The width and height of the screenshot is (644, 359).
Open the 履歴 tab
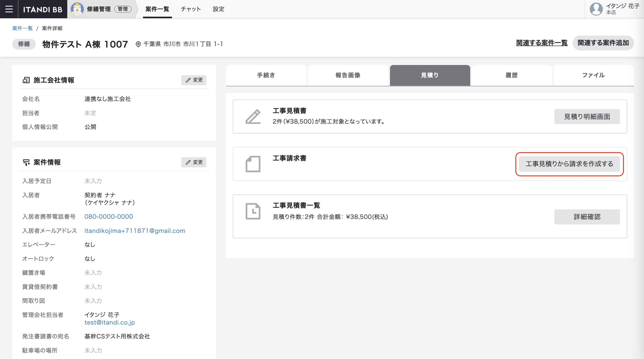512,75
